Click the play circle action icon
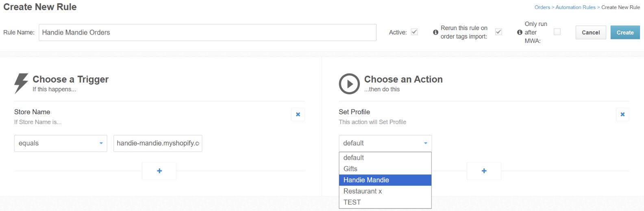This screenshot has width=644, height=211. click(x=349, y=84)
